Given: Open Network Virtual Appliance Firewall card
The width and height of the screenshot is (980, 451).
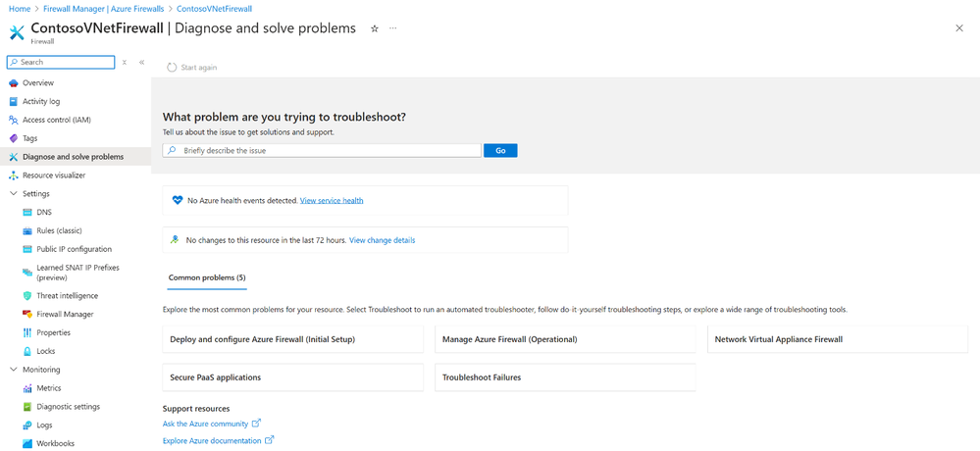Looking at the screenshot, I should pyautogui.click(x=838, y=340).
